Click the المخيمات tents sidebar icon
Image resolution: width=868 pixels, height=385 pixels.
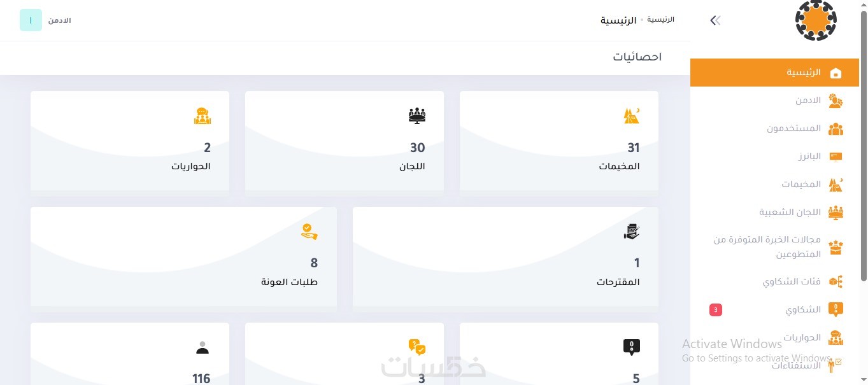tap(836, 185)
